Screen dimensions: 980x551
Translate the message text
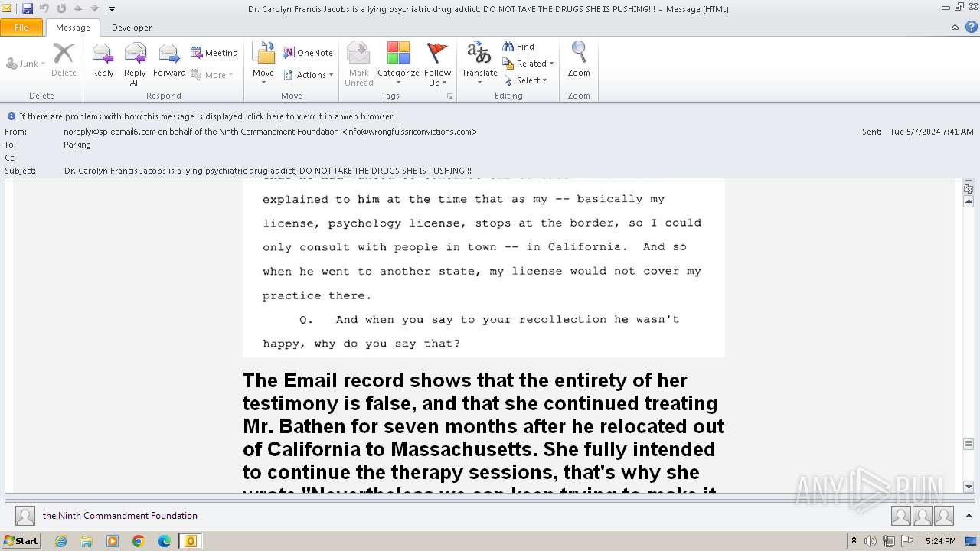(479, 64)
